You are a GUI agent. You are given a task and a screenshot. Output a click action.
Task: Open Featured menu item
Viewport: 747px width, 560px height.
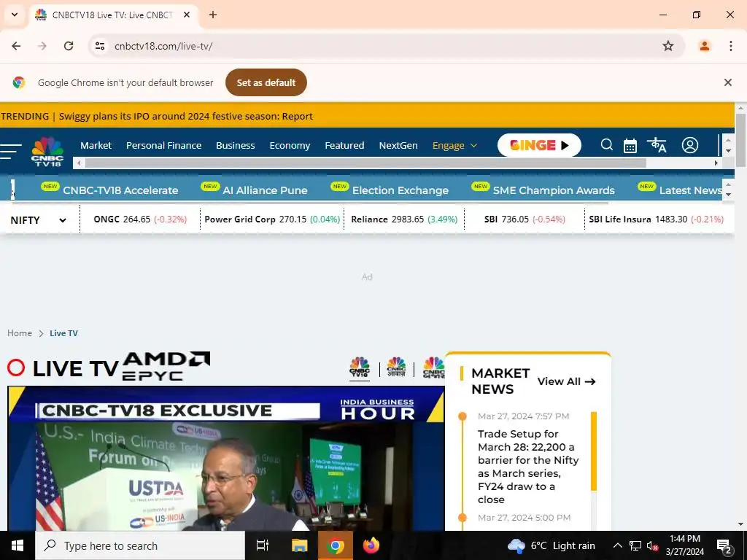[x=344, y=145]
